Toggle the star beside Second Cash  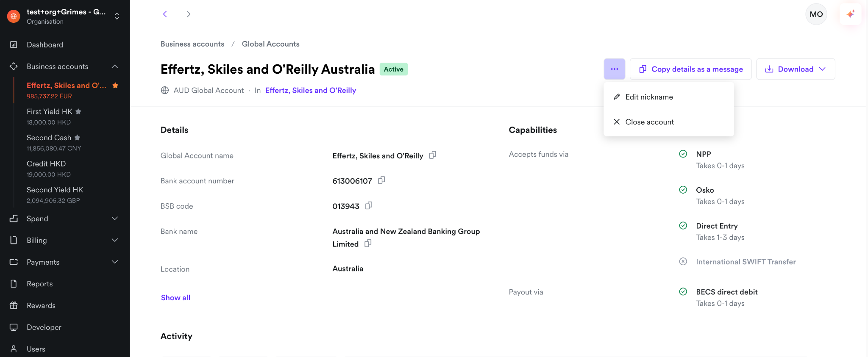(77, 138)
